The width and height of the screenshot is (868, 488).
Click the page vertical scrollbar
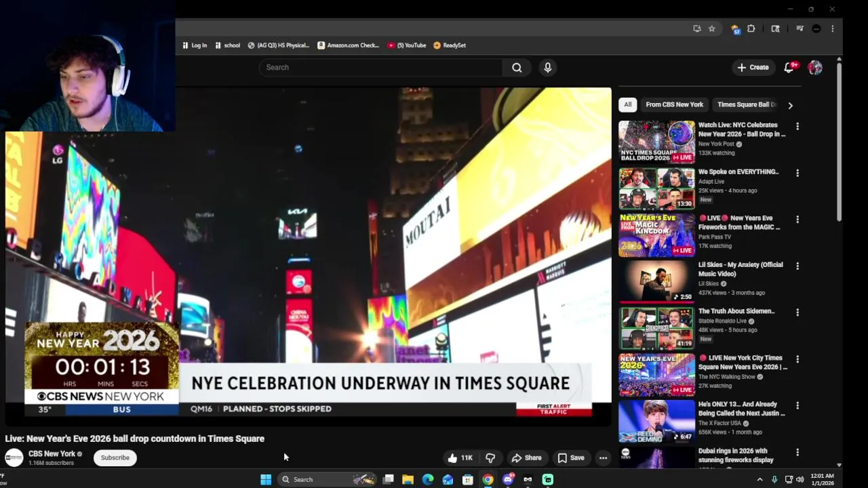coord(839,142)
